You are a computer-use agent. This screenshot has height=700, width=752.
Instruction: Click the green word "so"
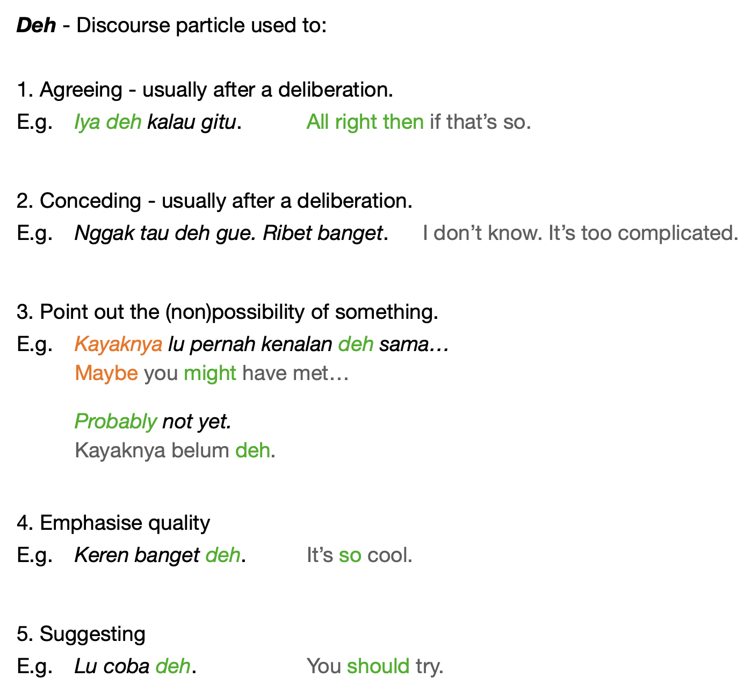350,555
